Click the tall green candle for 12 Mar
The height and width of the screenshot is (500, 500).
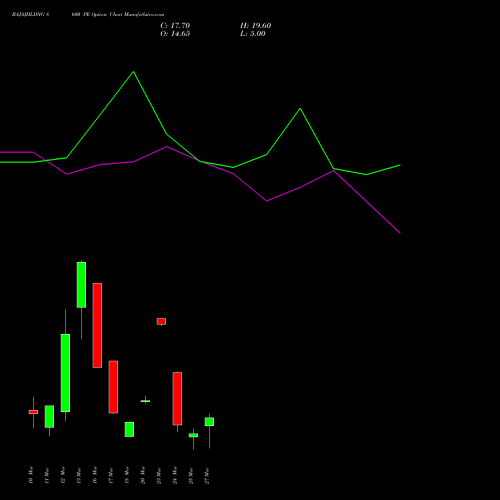65,373
